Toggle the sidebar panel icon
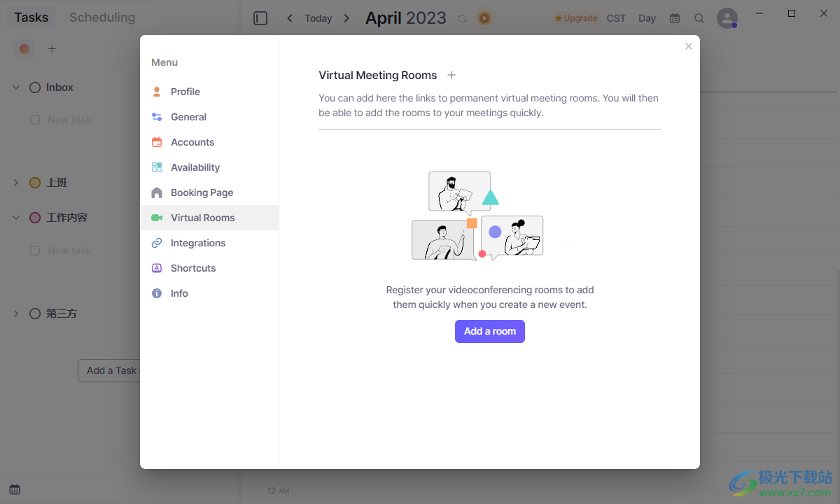This screenshot has width=840, height=504. click(260, 18)
